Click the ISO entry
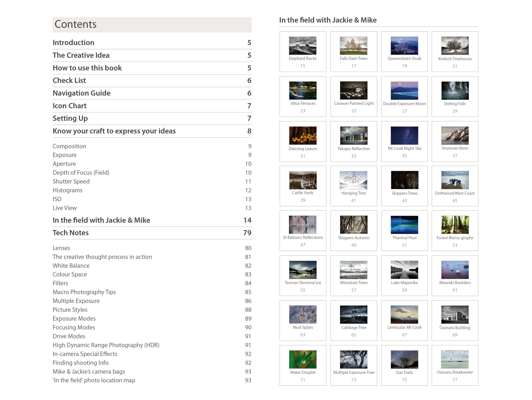 [152, 199]
